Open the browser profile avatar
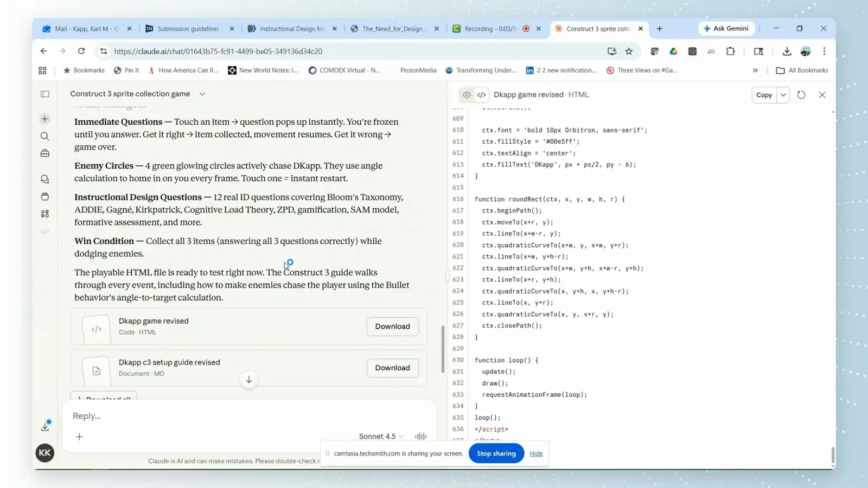The height and width of the screenshot is (488, 868). pos(806,52)
